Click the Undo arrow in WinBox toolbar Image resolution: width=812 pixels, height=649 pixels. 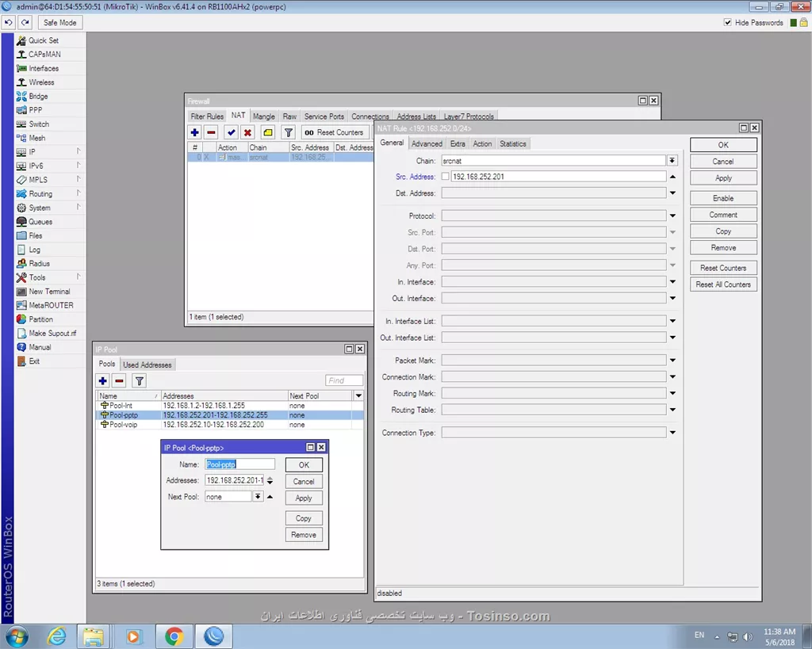click(8, 23)
